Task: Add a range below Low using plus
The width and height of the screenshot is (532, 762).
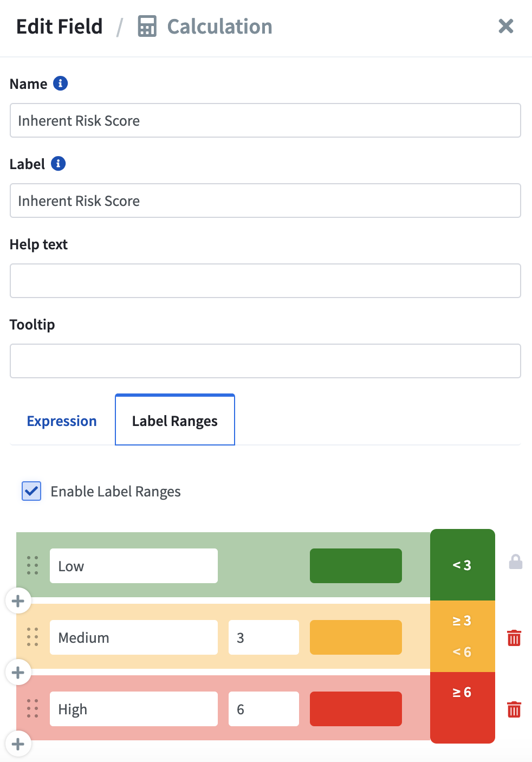Action: [18, 601]
